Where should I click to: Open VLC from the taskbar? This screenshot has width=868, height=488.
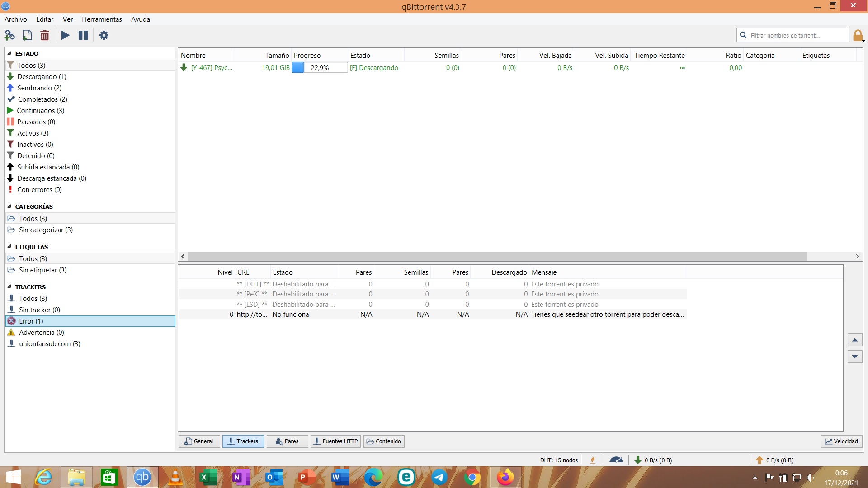(x=175, y=477)
